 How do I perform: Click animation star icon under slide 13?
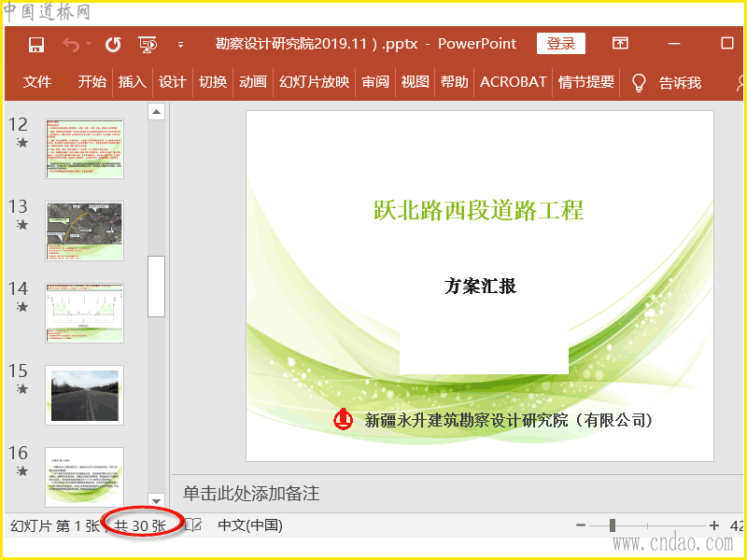(x=21, y=224)
